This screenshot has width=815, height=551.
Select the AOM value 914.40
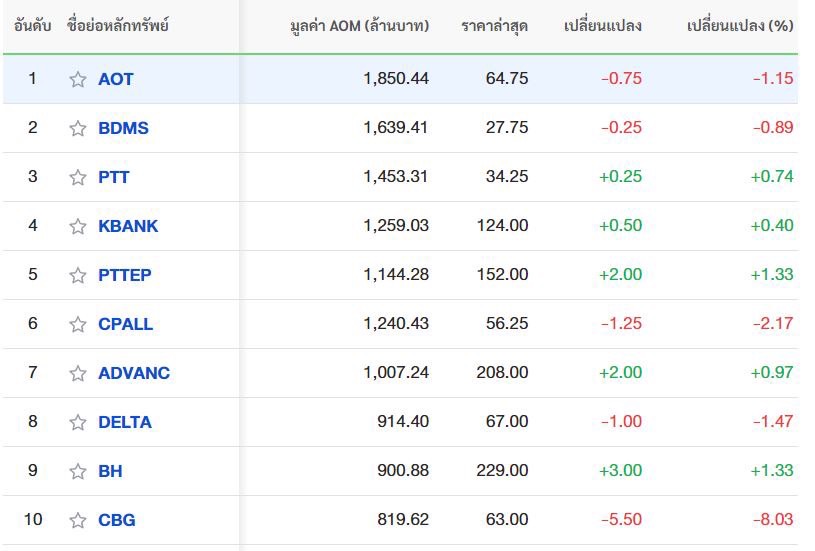tap(403, 421)
